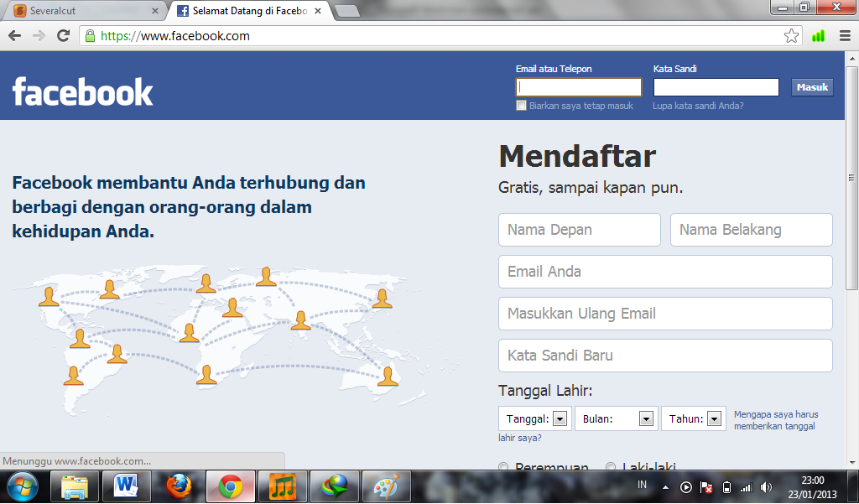The image size is (859, 504).
Task: Click the volume speaker tray icon
Action: 767,487
